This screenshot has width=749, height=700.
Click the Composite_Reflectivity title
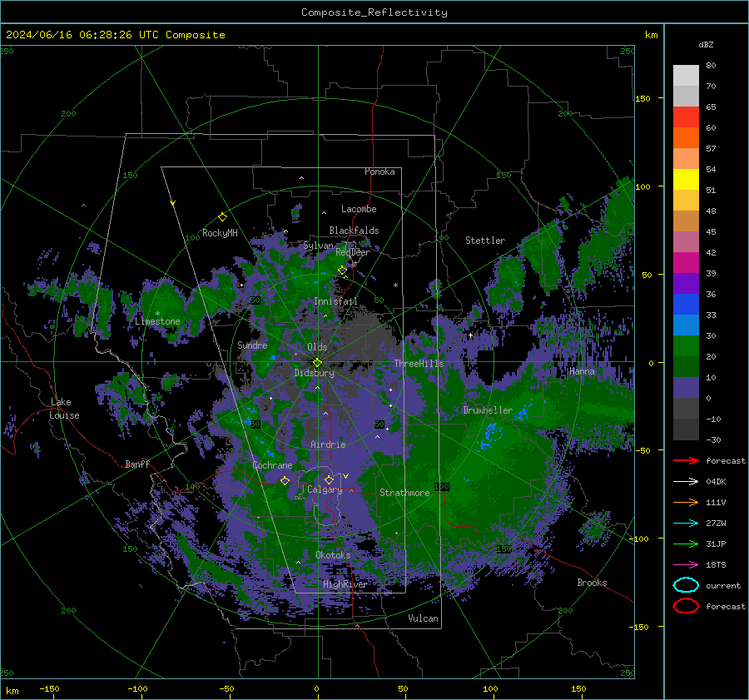point(374,12)
